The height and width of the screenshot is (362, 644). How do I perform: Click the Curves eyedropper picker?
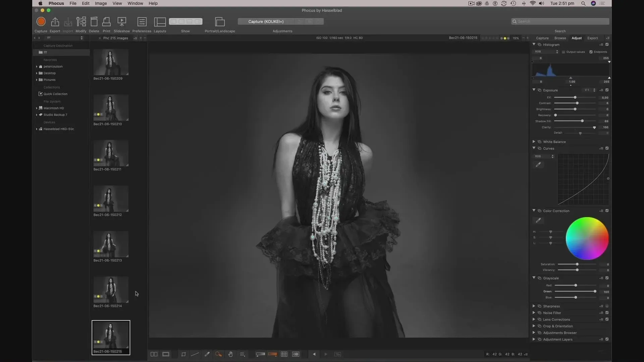[538, 165]
